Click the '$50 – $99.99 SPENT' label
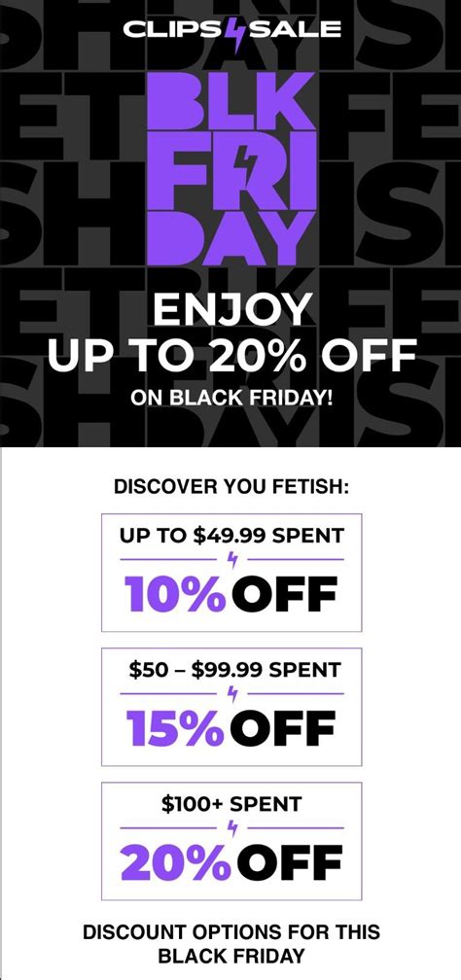Image resolution: width=461 pixels, height=980 pixels. 234,670
